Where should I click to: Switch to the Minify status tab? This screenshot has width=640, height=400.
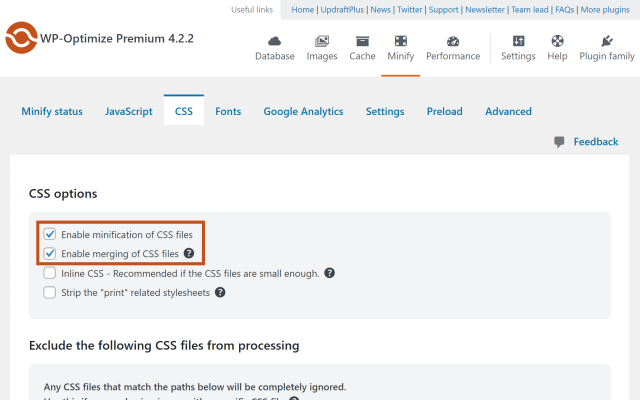coord(52,111)
